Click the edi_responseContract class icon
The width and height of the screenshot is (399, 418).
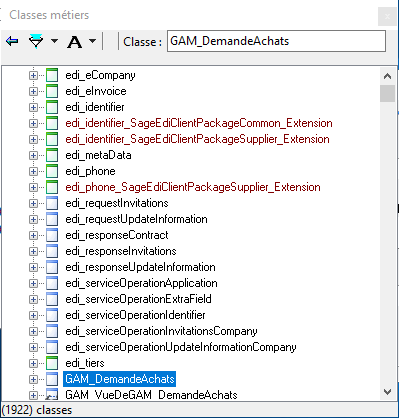(x=52, y=235)
